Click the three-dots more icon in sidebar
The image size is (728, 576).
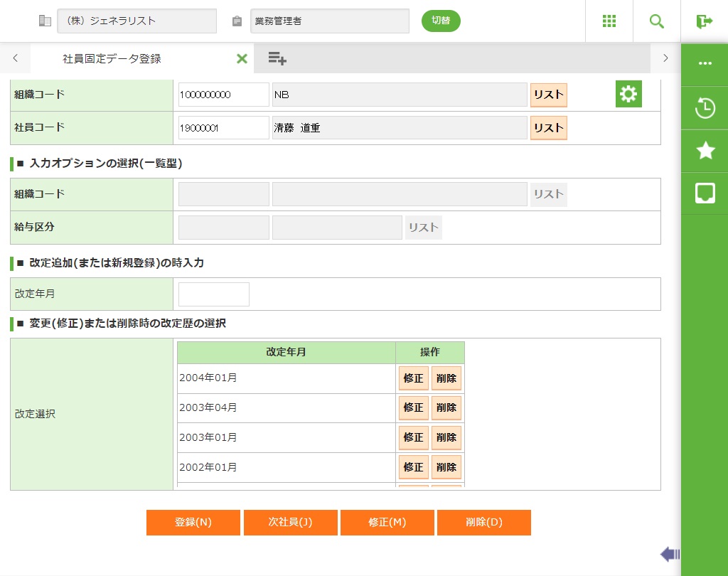pyautogui.click(x=705, y=63)
